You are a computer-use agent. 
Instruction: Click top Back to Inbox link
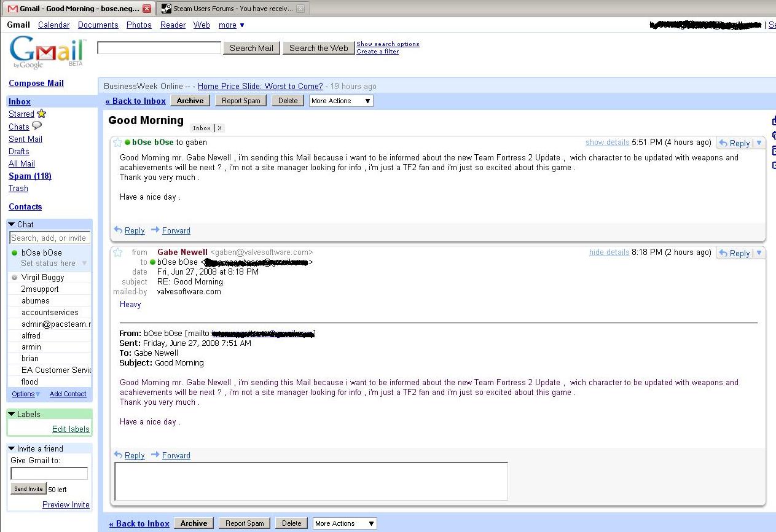(x=136, y=101)
